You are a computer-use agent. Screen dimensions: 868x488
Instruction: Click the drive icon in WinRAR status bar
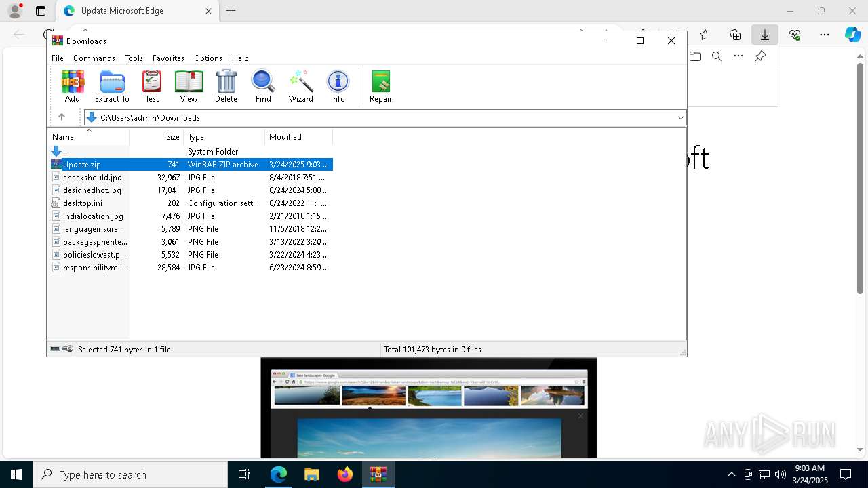pyautogui.click(x=55, y=349)
